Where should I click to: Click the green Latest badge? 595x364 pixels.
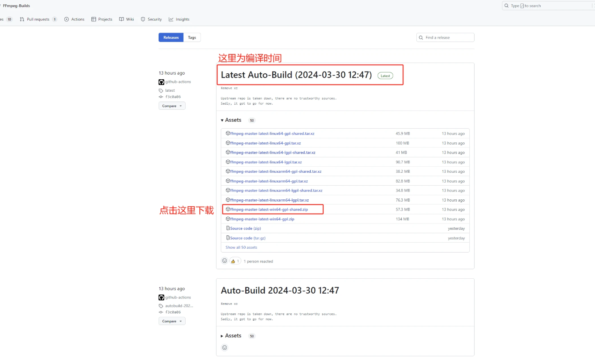pyautogui.click(x=385, y=76)
